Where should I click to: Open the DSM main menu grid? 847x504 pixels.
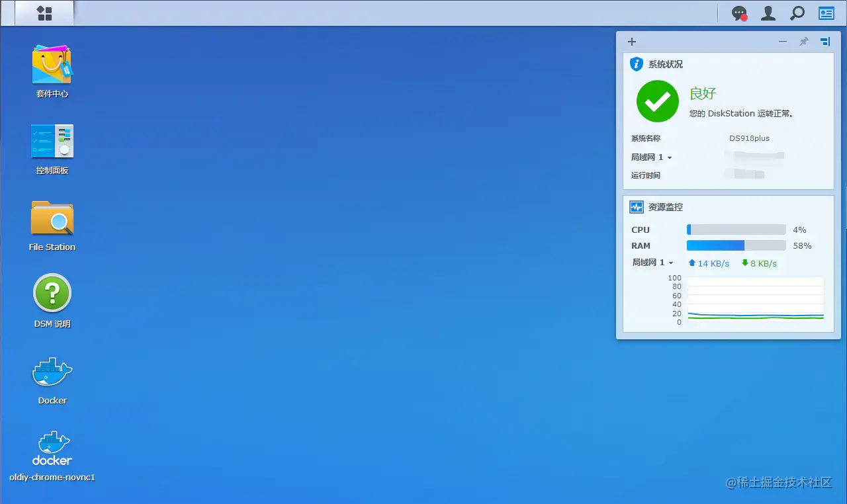coord(44,13)
